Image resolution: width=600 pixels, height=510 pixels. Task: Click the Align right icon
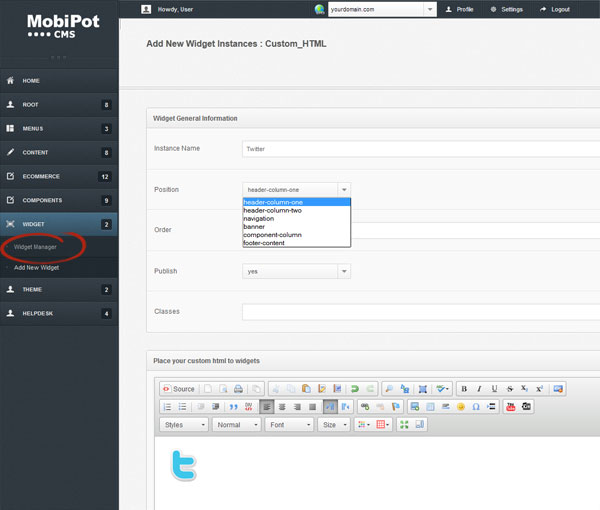coord(297,407)
